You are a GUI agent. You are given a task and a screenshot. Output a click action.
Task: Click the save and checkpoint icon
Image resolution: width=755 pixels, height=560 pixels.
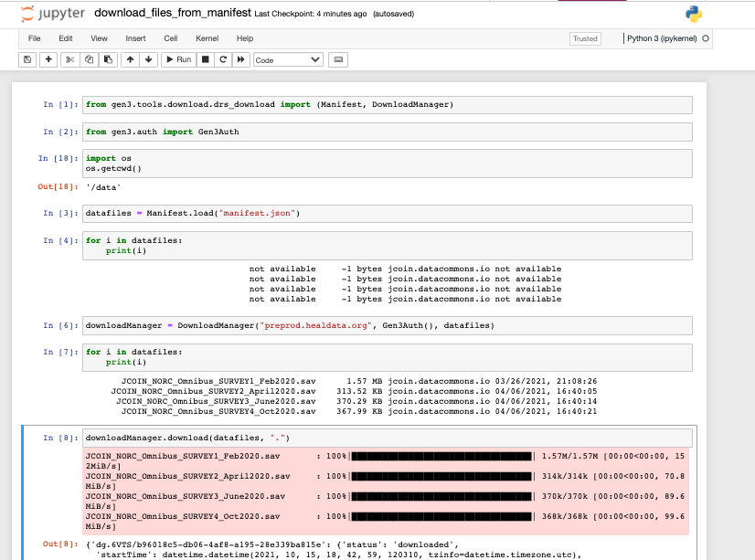tap(27, 59)
